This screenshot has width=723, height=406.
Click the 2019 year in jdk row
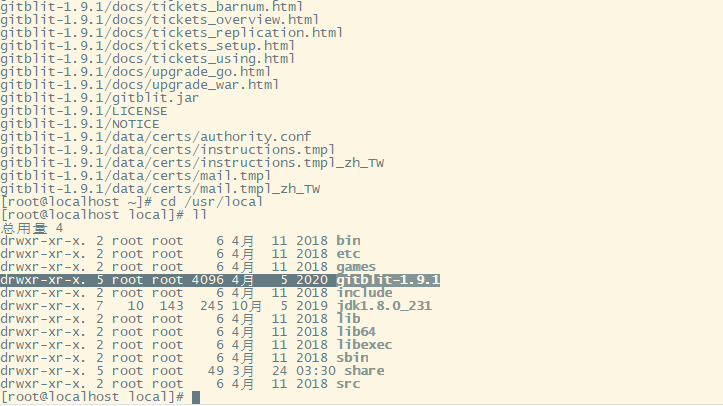pyautogui.click(x=312, y=306)
